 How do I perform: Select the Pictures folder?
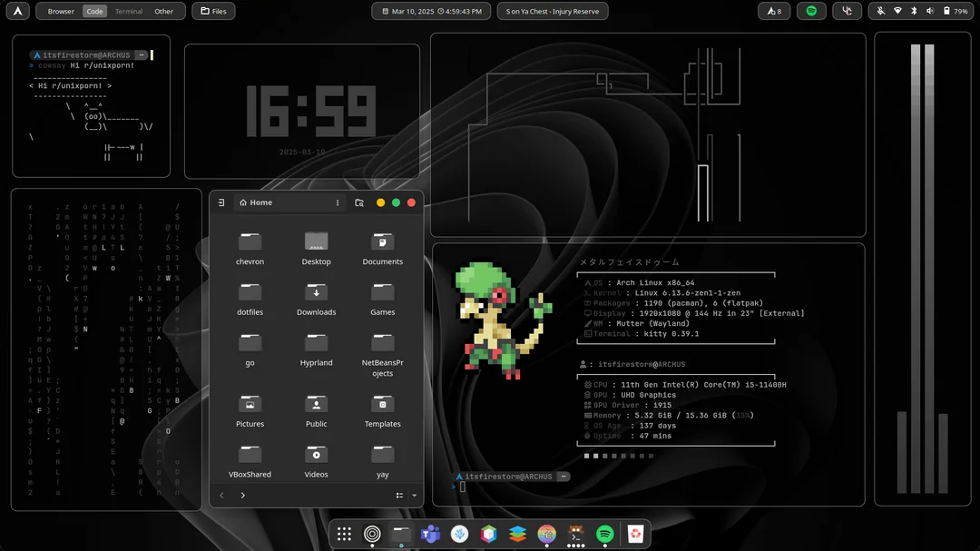[250, 411]
